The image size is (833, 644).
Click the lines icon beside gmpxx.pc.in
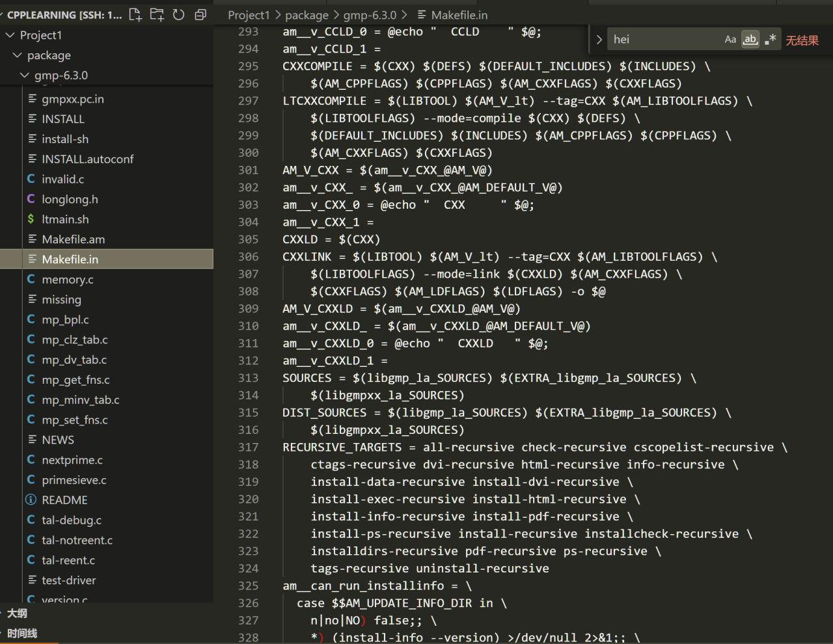pyautogui.click(x=32, y=99)
